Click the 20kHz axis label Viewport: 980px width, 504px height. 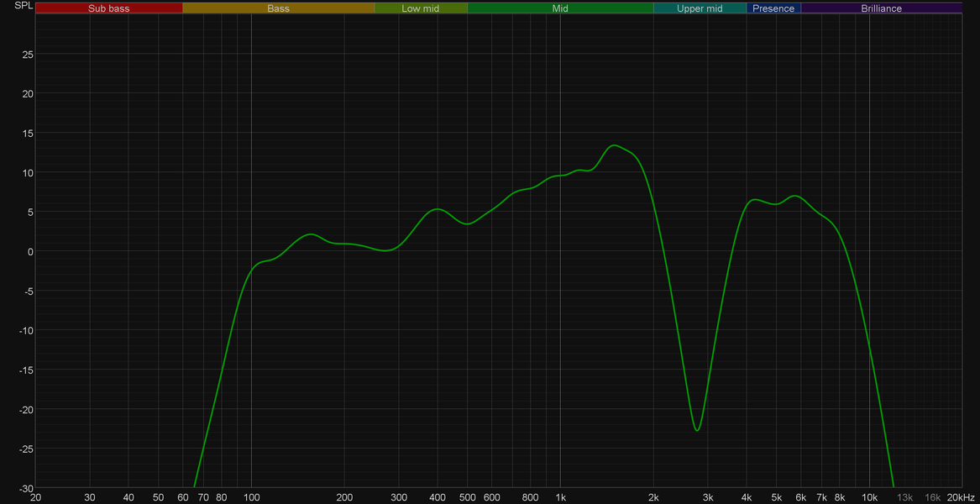pyautogui.click(x=960, y=498)
